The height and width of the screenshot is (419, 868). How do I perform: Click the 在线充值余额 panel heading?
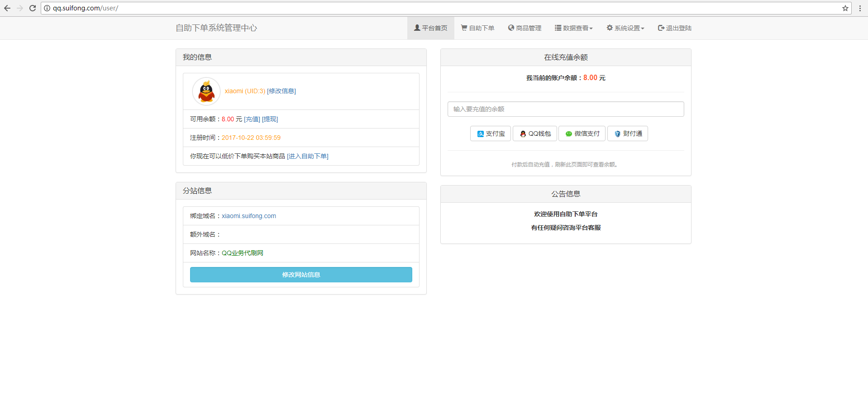(x=566, y=57)
